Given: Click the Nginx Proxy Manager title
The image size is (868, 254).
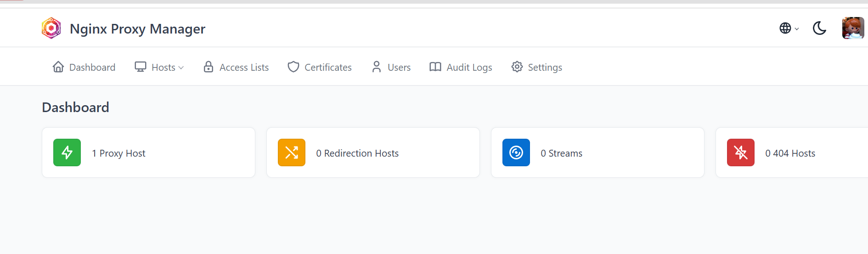Looking at the screenshot, I should click(137, 29).
